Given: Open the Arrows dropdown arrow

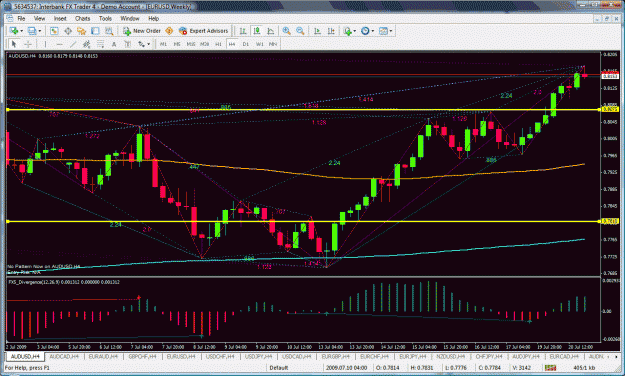Looking at the screenshot, I should (149, 44).
